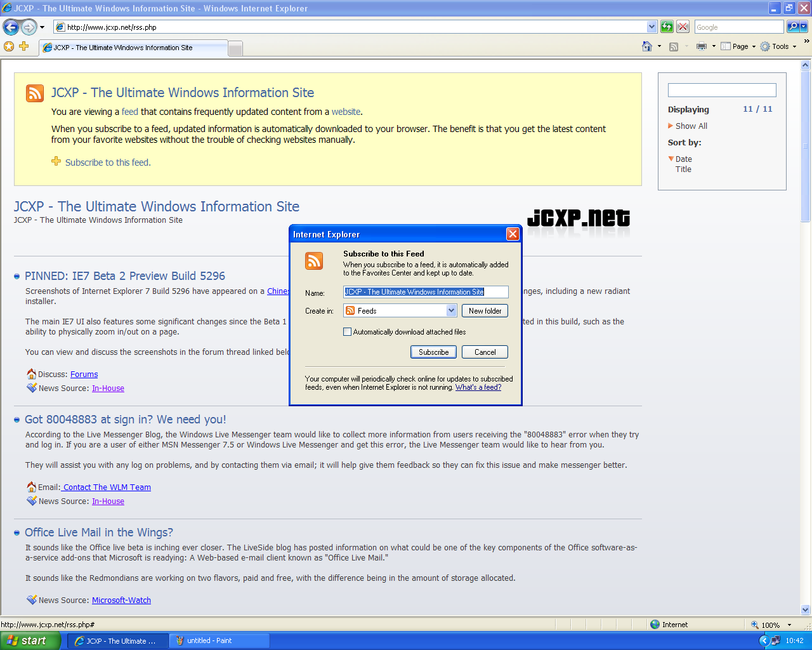This screenshot has height=650, width=812.
Task: Sort feed items by Date
Action: point(684,159)
